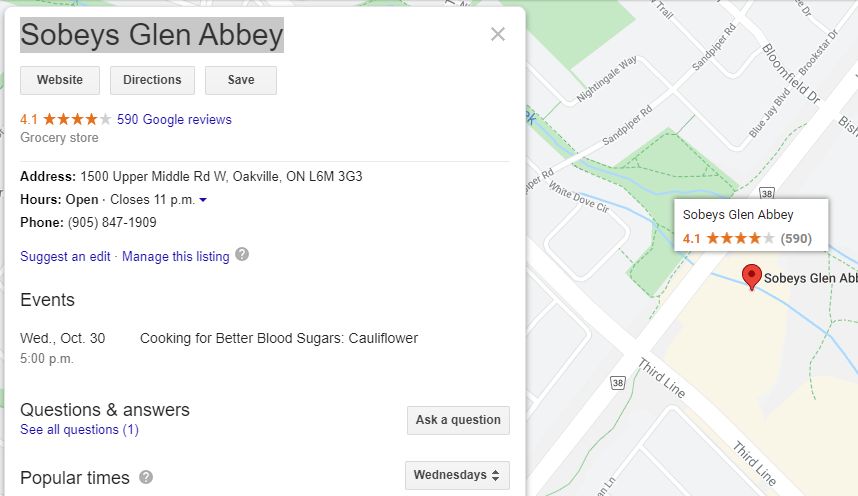The image size is (858, 496).
Task: Save this place
Action: 241,80
